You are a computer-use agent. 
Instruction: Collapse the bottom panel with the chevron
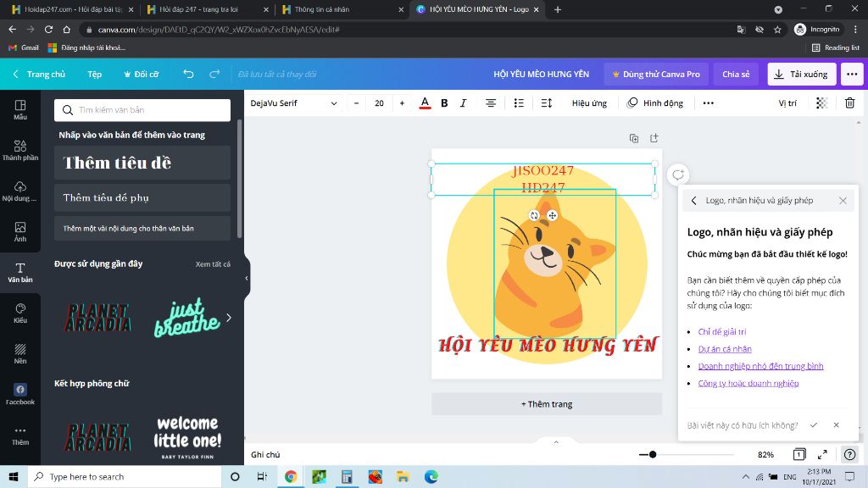(x=556, y=441)
